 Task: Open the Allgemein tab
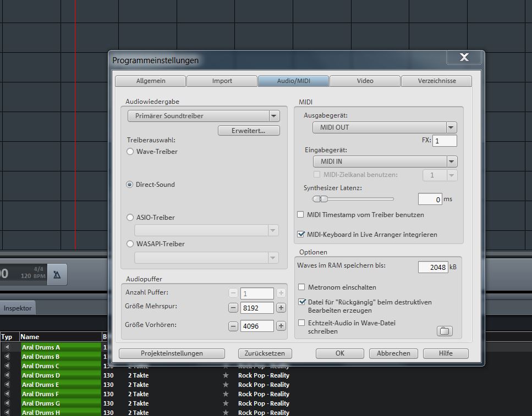tap(151, 81)
